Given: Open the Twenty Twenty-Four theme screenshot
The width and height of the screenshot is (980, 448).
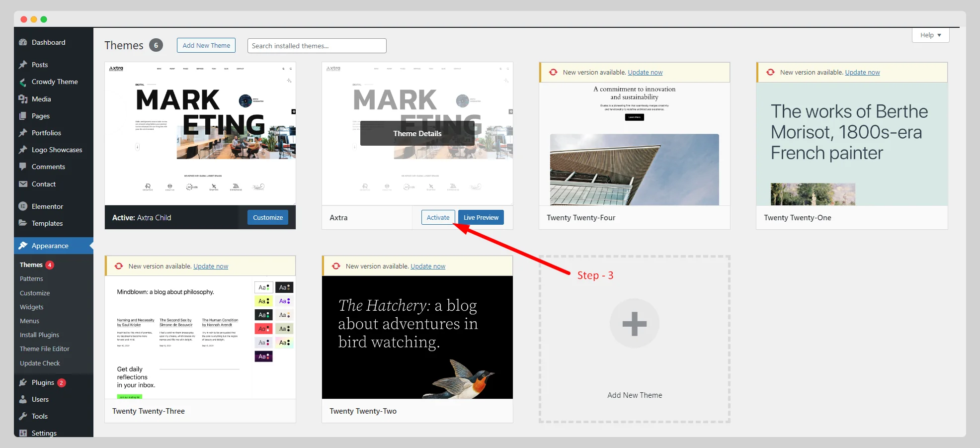Looking at the screenshot, I should 635,144.
